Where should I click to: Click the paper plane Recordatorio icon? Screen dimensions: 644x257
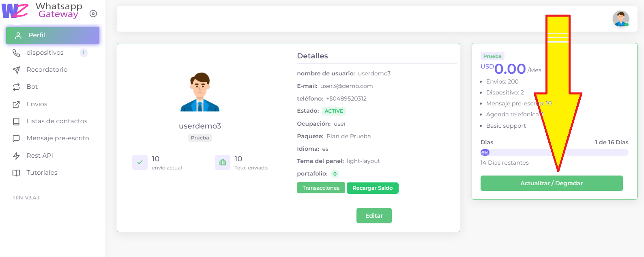[16, 70]
